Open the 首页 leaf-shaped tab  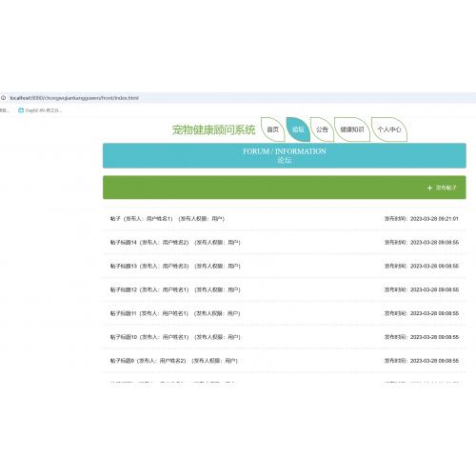(273, 129)
